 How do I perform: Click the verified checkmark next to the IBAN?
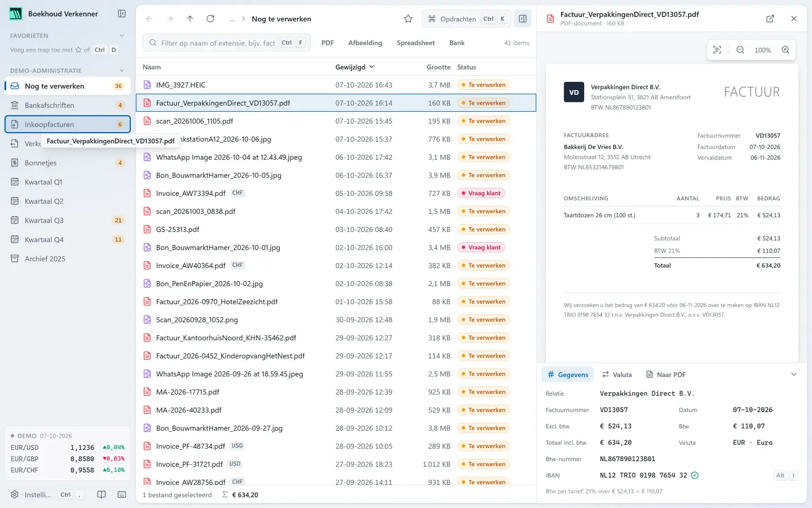[695, 475]
